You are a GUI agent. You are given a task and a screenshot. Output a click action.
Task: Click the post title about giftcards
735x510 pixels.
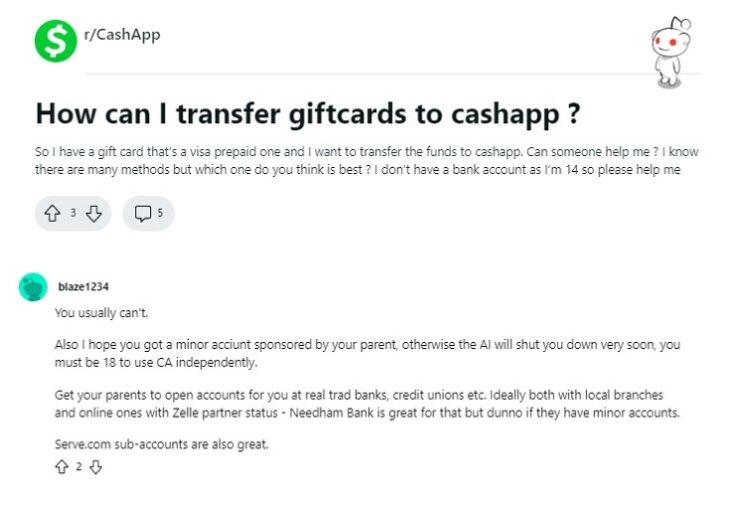(x=308, y=114)
